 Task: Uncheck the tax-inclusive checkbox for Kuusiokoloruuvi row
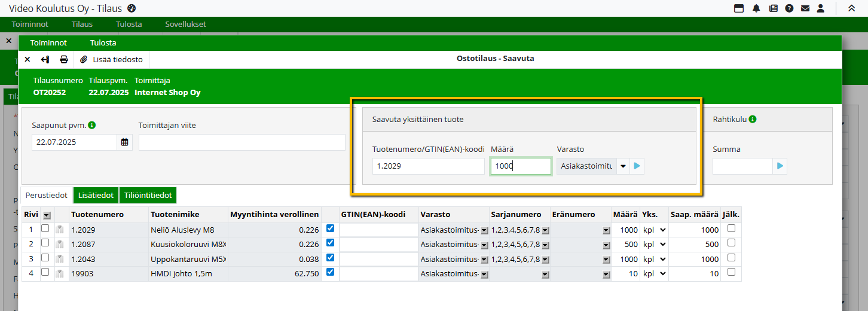(x=330, y=243)
